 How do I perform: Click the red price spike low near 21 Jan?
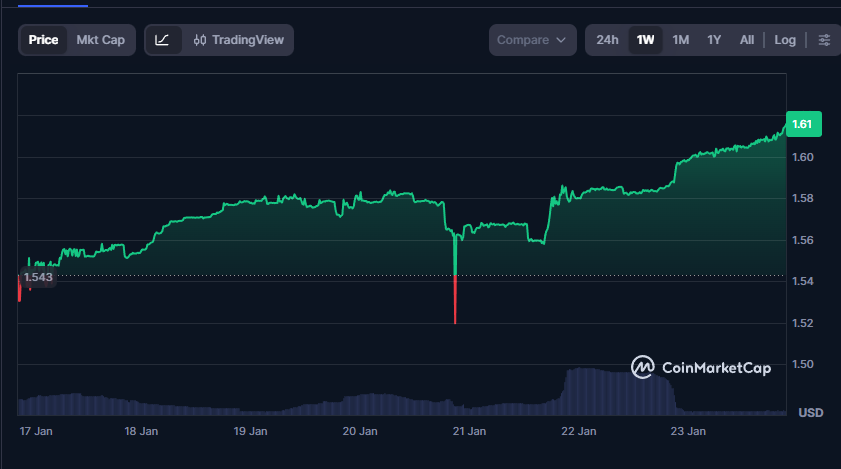(455, 301)
